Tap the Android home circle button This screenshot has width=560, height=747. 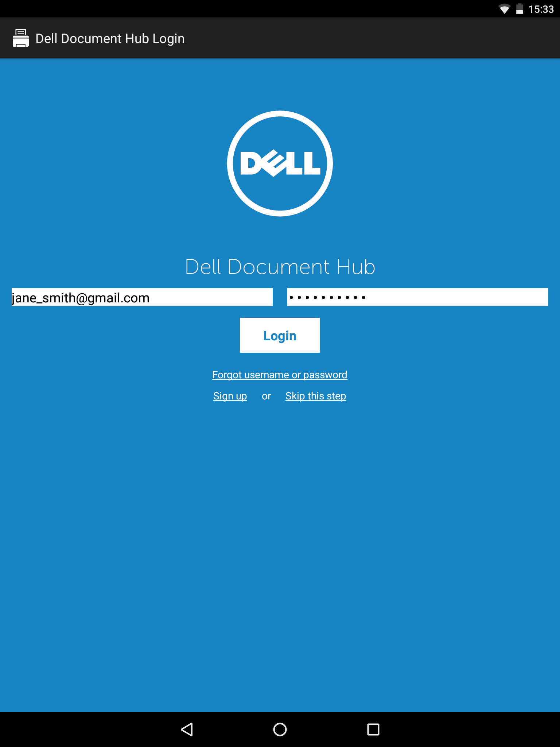click(x=280, y=729)
